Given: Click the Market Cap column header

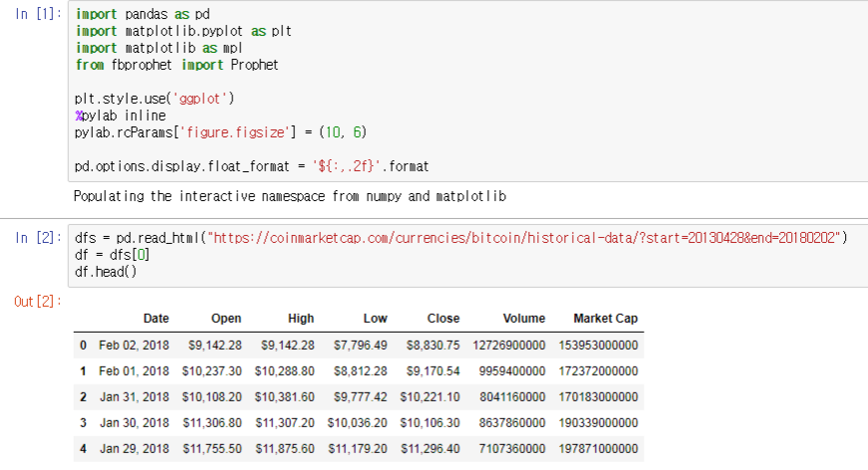Looking at the screenshot, I should (x=605, y=319).
